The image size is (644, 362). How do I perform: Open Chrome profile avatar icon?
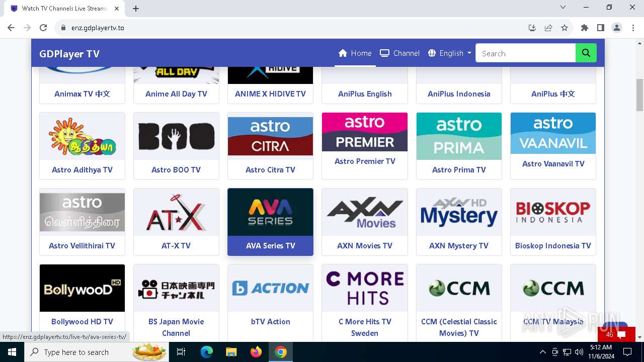[x=617, y=28]
